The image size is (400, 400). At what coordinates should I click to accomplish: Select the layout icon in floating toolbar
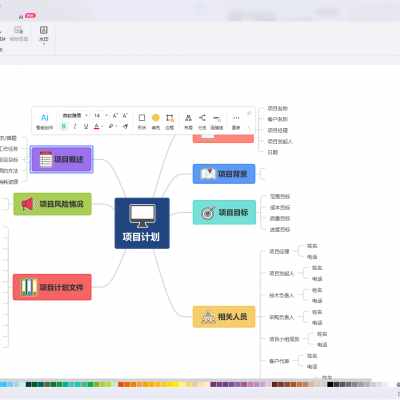point(188,121)
